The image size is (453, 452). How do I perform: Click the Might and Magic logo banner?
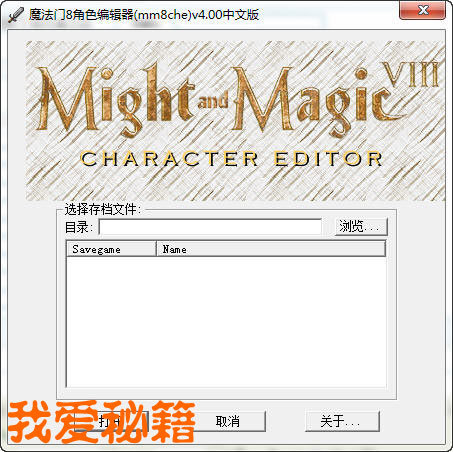point(235,121)
